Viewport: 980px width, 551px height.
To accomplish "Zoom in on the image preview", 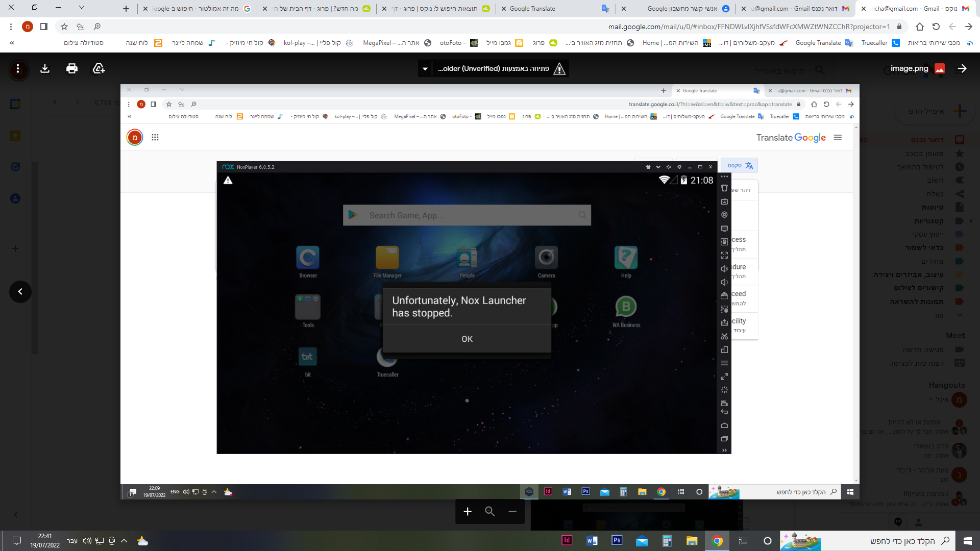I will coord(468,511).
